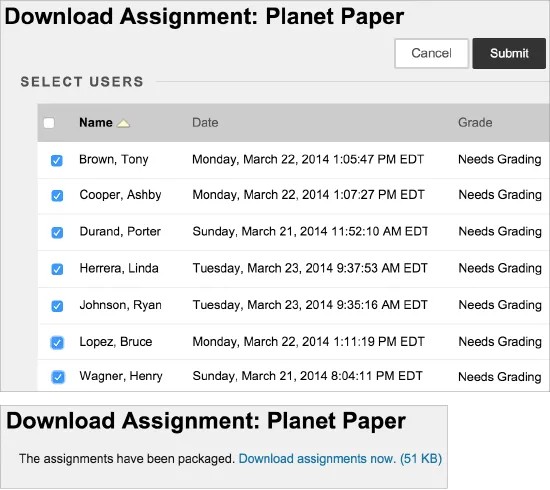The height and width of the screenshot is (490, 550).
Task: Click the Submit button
Action: click(x=509, y=53)
